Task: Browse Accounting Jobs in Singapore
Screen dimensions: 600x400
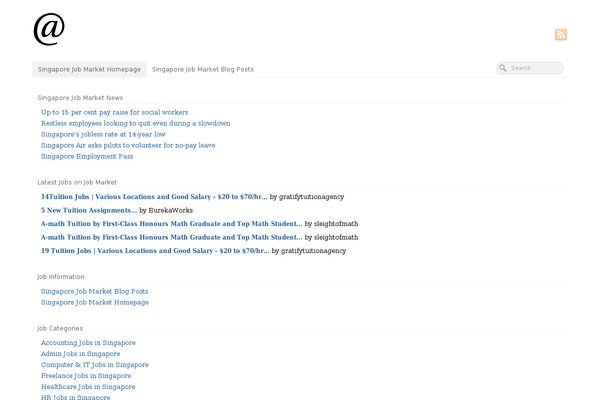Action: [88, 343]
